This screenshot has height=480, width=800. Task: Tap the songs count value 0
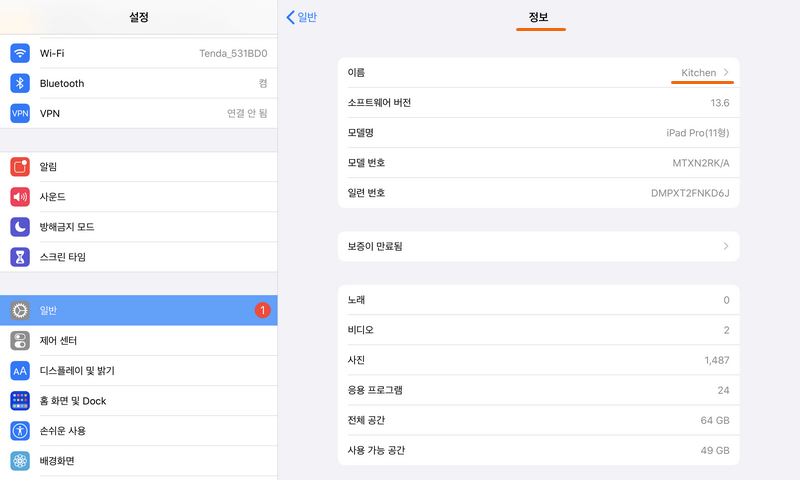point(727,300)
